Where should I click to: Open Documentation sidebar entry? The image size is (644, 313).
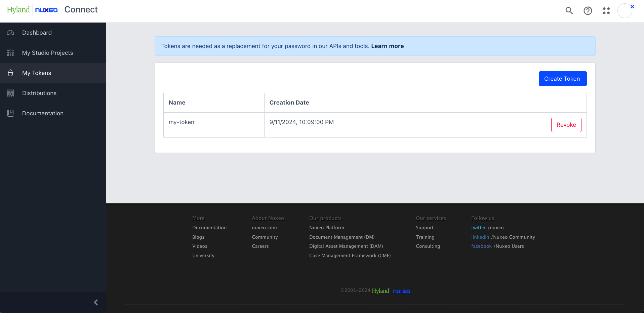(53, 113)
